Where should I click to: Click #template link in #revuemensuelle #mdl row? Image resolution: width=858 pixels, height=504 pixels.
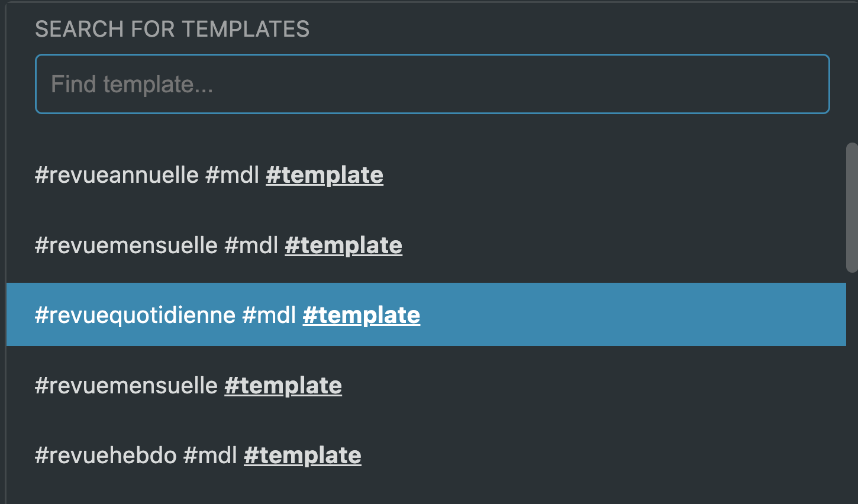point(343,245)
